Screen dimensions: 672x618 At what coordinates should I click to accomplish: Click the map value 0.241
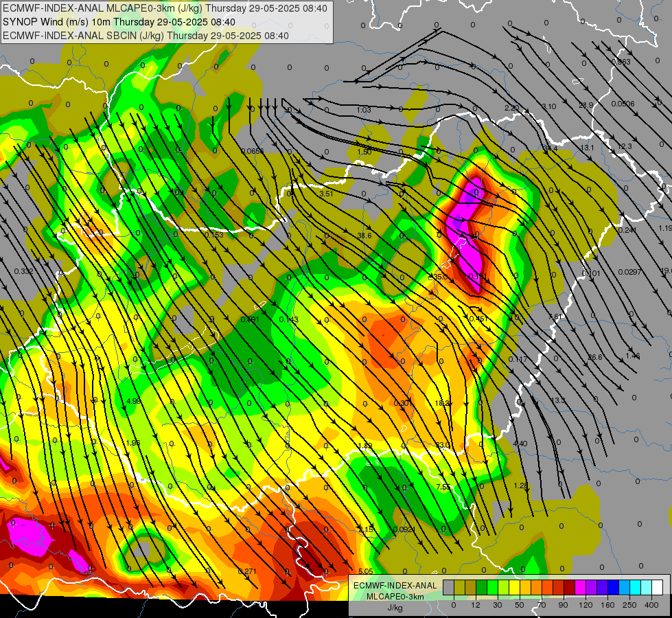pos(627,230)
